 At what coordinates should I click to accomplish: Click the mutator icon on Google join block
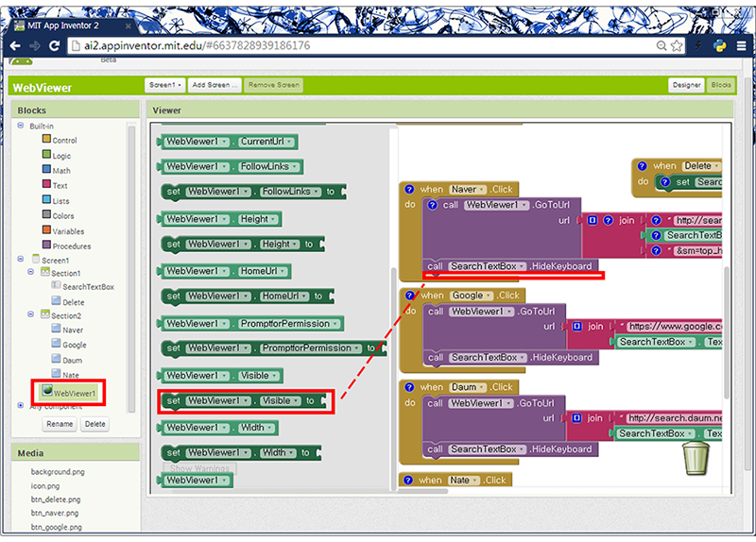click(x=576, y=326)
